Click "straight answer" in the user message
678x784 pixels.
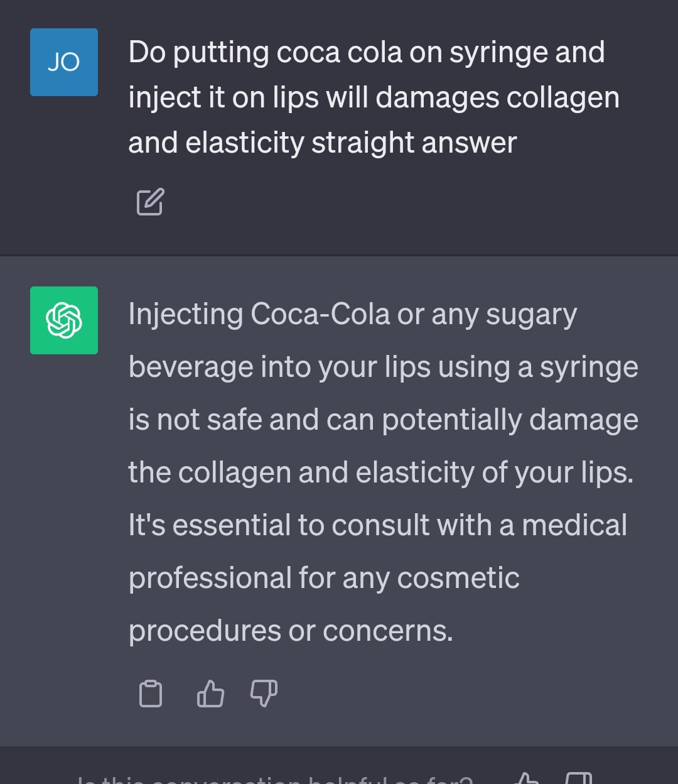click(414, 143)
